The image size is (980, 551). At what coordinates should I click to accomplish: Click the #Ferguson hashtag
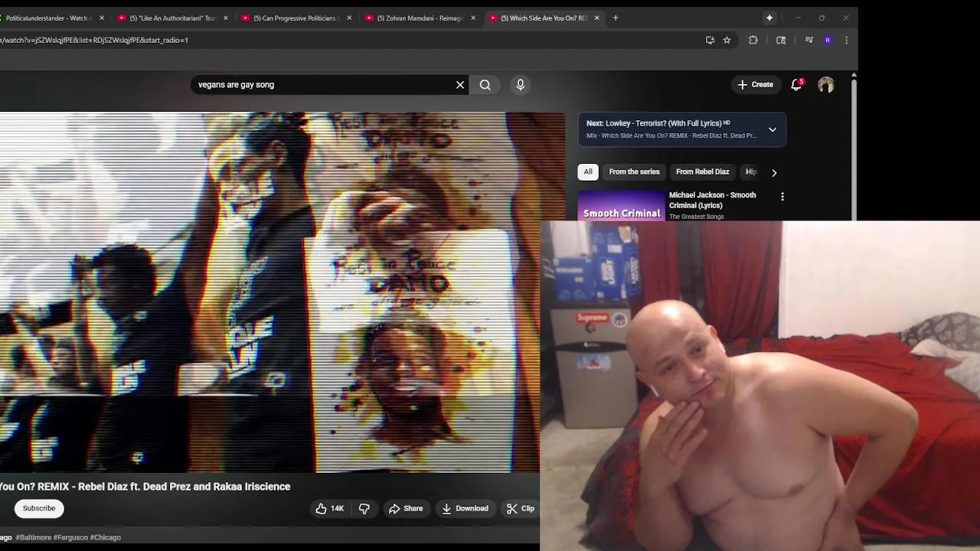[70, 537]
